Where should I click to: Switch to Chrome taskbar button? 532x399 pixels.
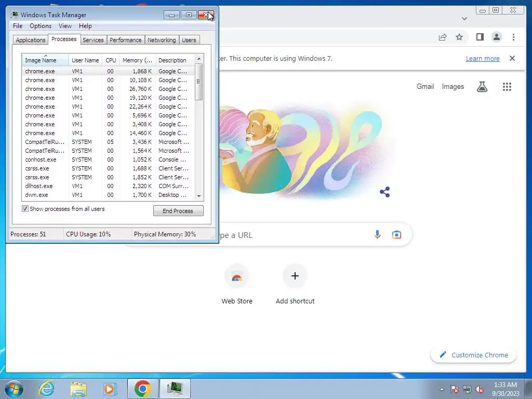tap(142, 389)
